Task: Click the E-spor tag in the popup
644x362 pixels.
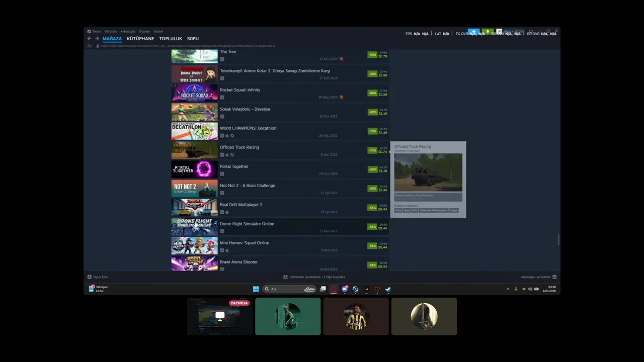Action: coord(453,211)
